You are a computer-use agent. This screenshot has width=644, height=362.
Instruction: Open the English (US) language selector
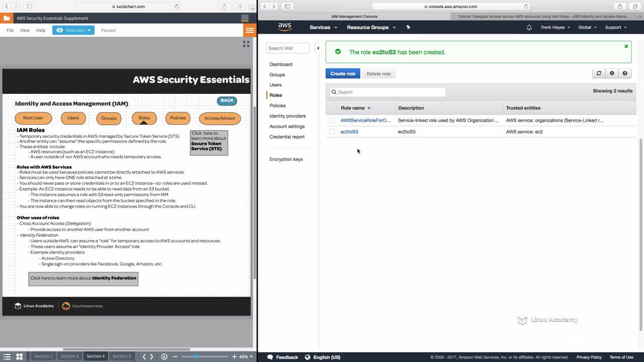click(323, 357)
